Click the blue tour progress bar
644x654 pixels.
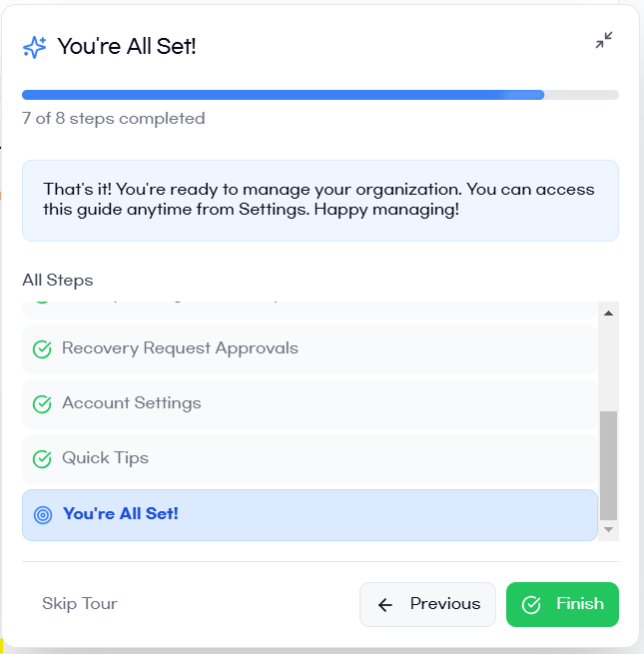[x=283, y=95]
